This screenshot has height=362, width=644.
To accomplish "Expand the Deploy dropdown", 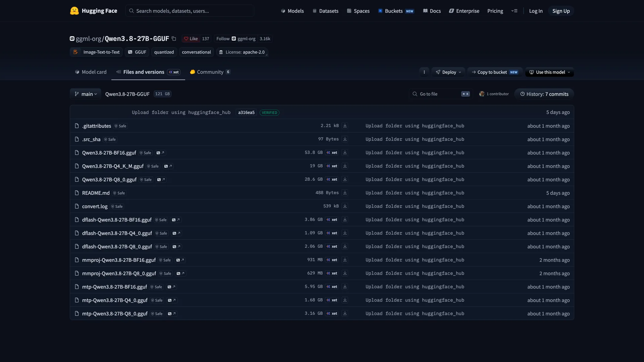I will tap(448, 72).
